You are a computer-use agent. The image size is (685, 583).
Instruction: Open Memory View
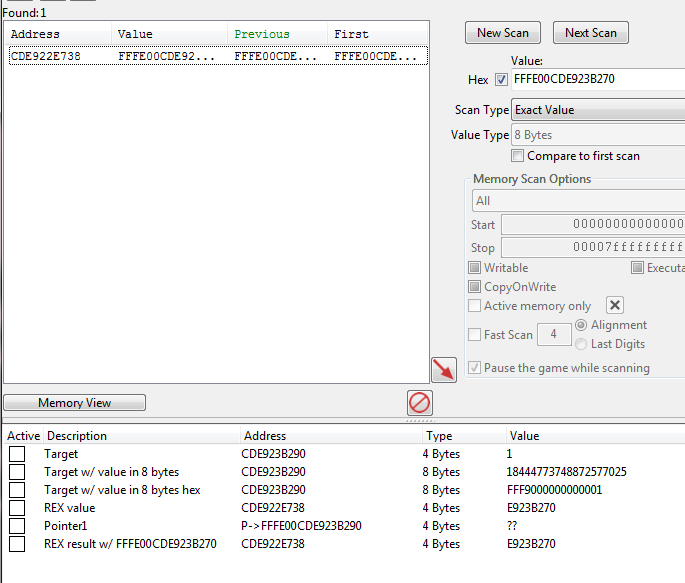pos(75,403)
